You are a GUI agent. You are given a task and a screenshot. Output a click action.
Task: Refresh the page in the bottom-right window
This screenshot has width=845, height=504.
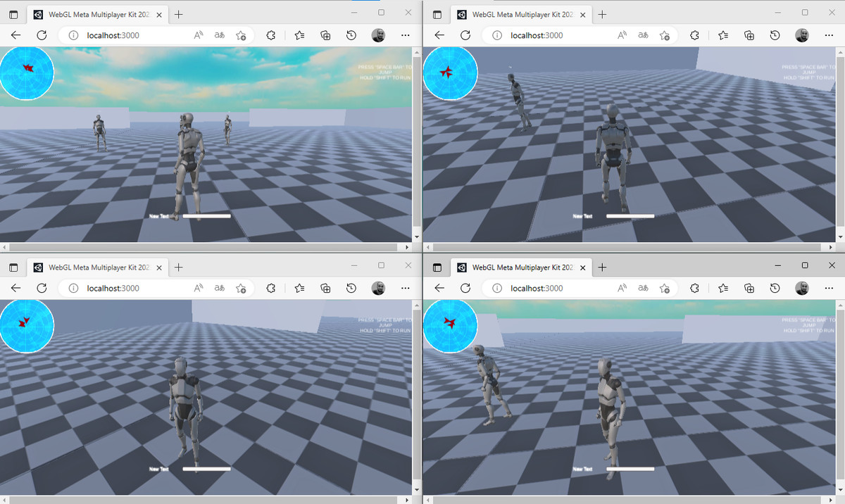[x=465, y=288]
